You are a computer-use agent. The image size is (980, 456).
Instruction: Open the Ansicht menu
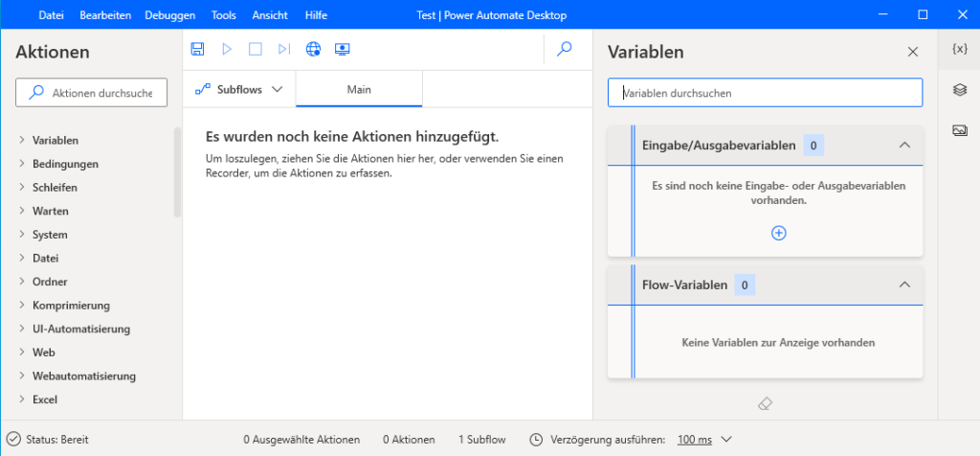click(x=270, y=15)
